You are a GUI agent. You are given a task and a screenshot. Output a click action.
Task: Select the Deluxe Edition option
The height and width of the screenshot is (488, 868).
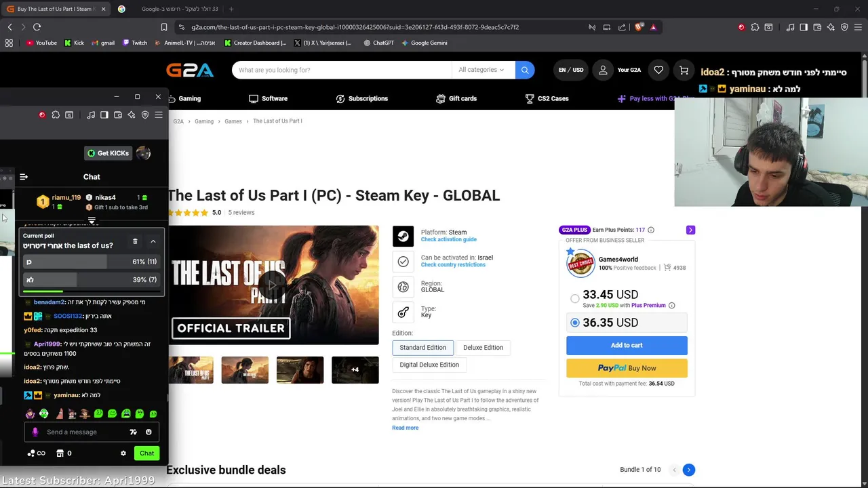pos(483,348)
